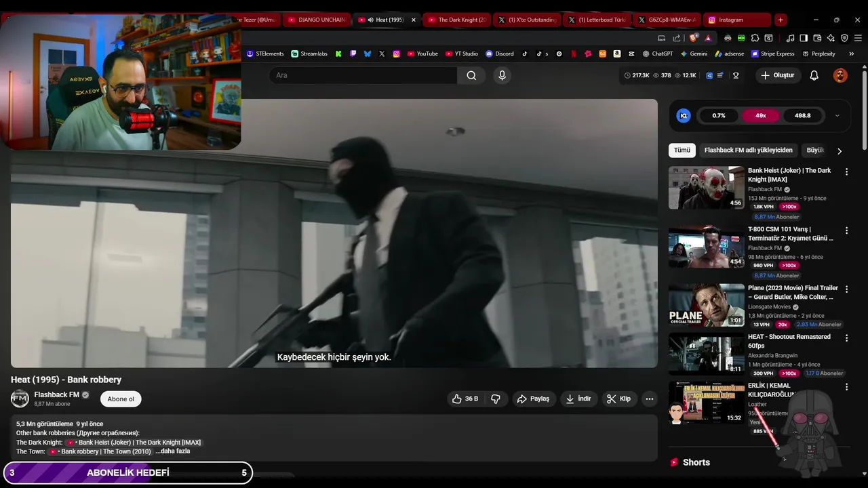
Task: Expand description with ...daha fazla
Action: pyautogui.click(x=172, y=451)
